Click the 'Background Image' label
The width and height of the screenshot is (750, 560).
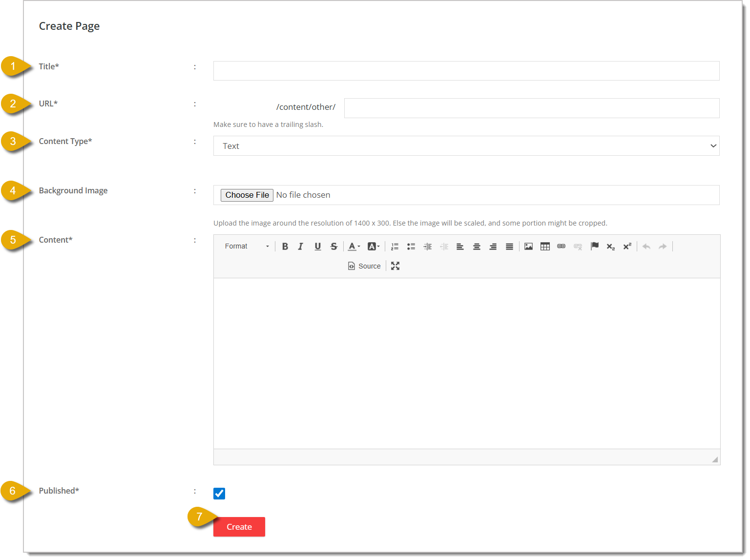pos(73,191)
